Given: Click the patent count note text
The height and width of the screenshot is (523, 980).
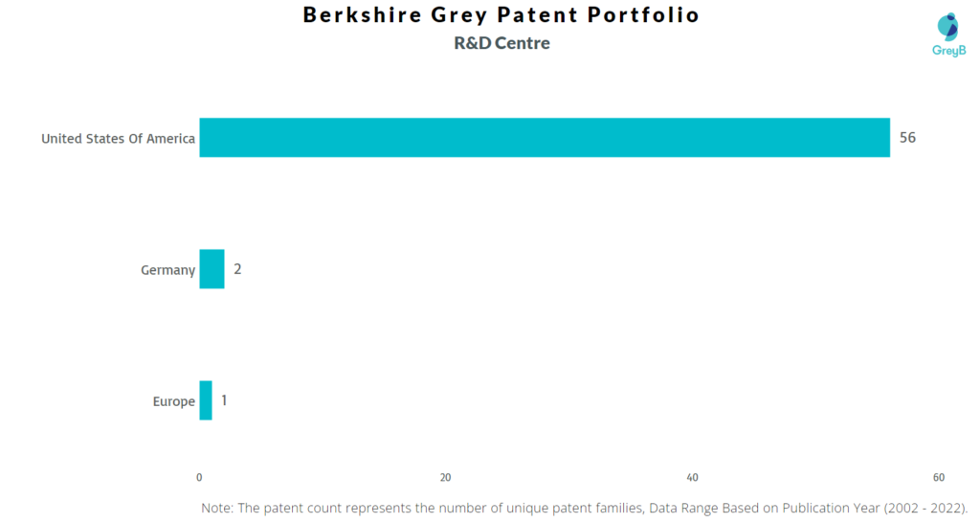Looking at the screenshot, I should click(x=584, y=508).
